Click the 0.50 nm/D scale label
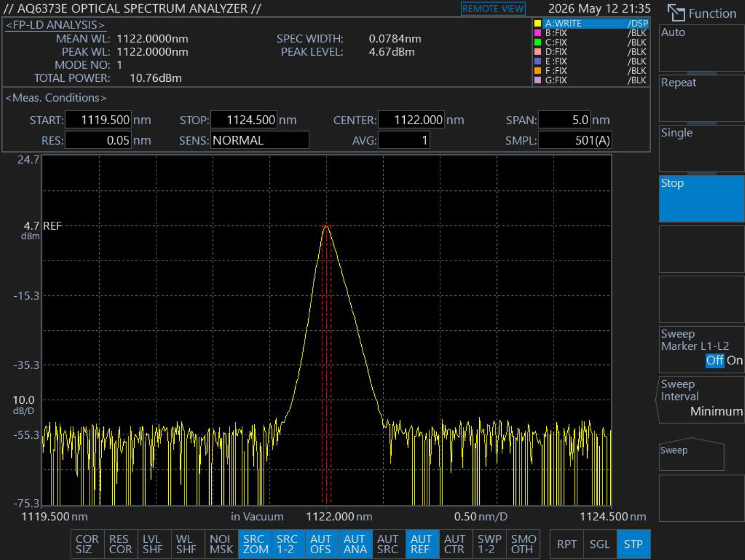The image size is (745, 560). click(481, 516)
